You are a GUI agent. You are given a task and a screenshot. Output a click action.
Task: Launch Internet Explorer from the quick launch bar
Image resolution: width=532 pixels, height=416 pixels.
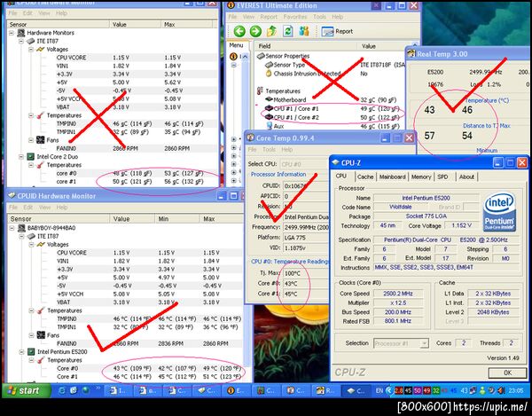(x=62, y=390)
